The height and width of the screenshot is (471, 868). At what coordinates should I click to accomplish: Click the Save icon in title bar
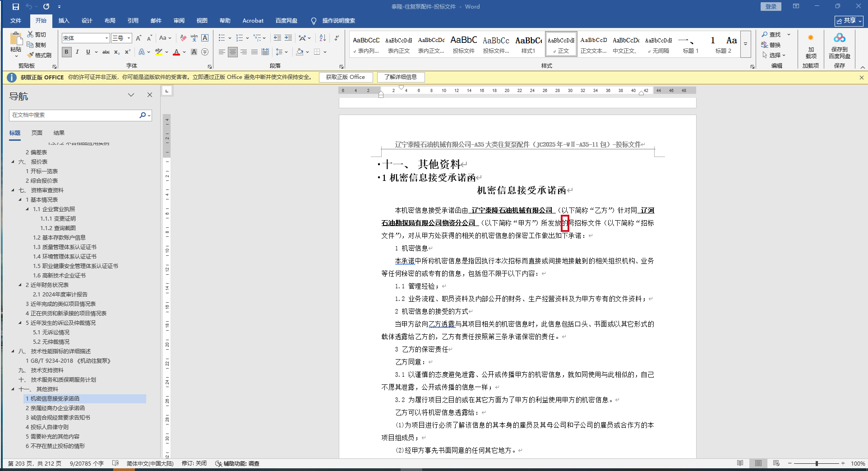tap(16, 7)
